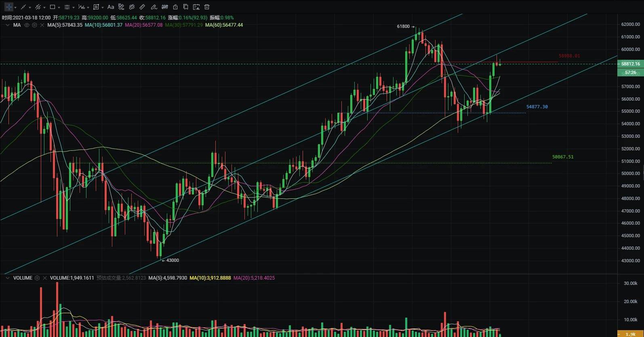The height and width of the screenshot is (337, 644).
Task: Click the trash icon to delete drawings
Action: (x=207, y=7)
